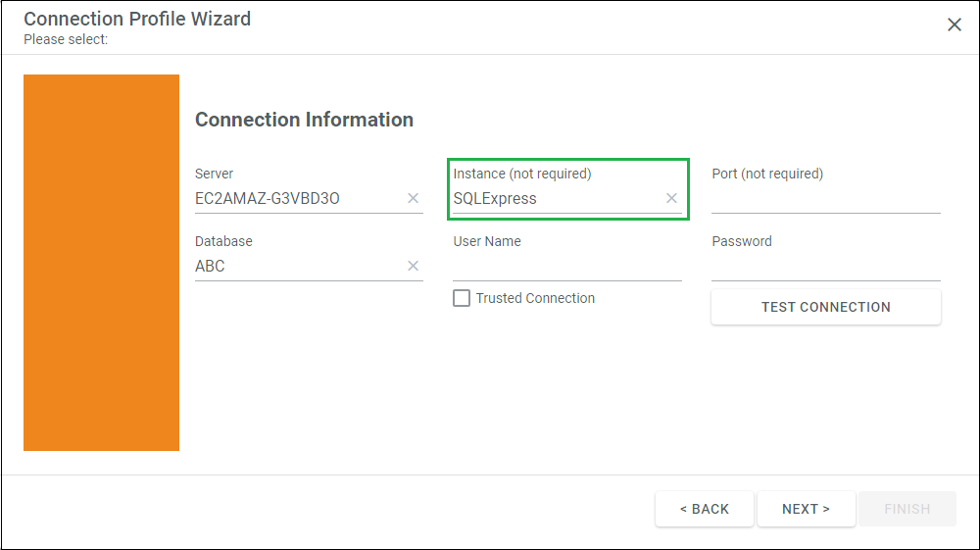Click the orange wizard side panel
The image size is (980, 550).
coord(101,263)
